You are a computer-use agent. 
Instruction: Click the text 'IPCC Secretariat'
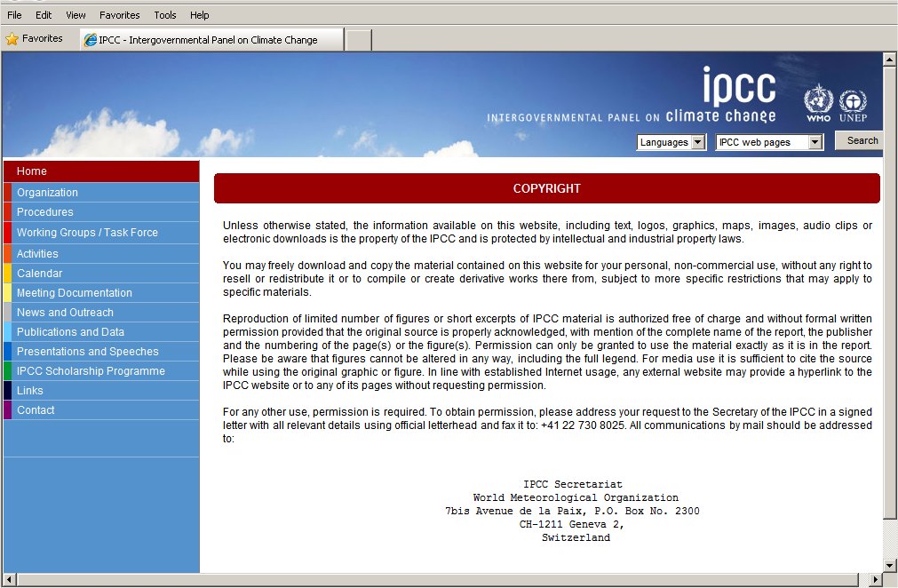tap(573, 484)
